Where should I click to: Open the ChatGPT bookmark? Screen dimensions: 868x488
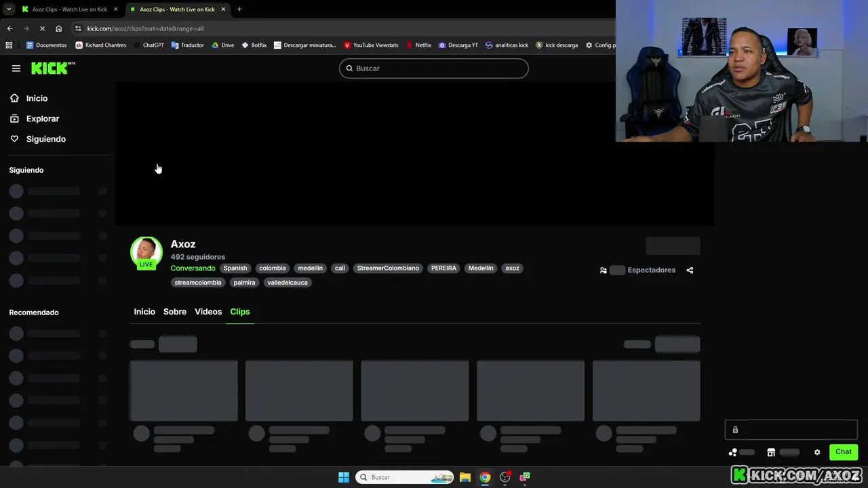(x=149, y=45)
